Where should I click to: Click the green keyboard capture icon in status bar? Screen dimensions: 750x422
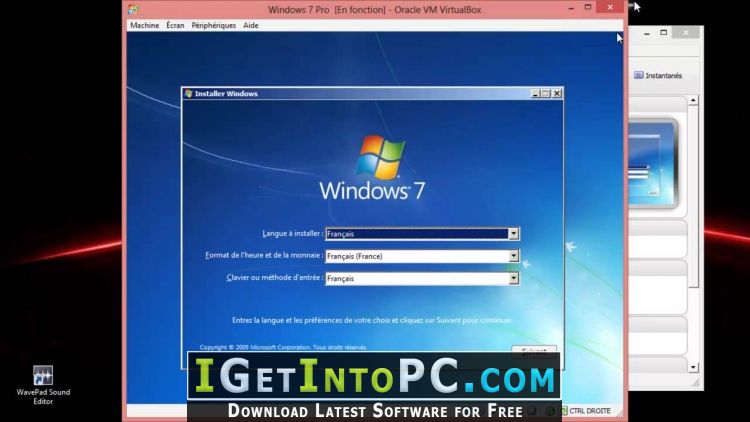(x=563, y=411)
